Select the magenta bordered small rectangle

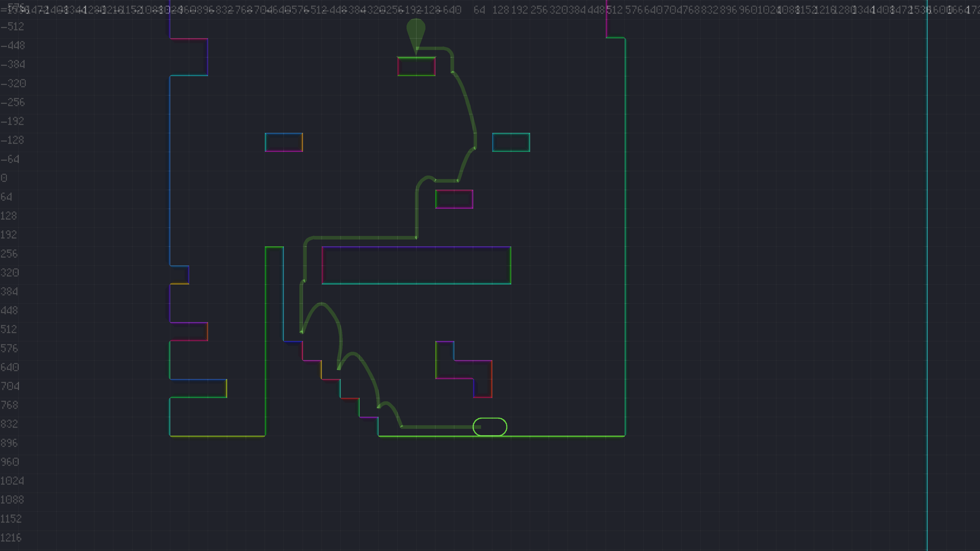click(454, 199)
